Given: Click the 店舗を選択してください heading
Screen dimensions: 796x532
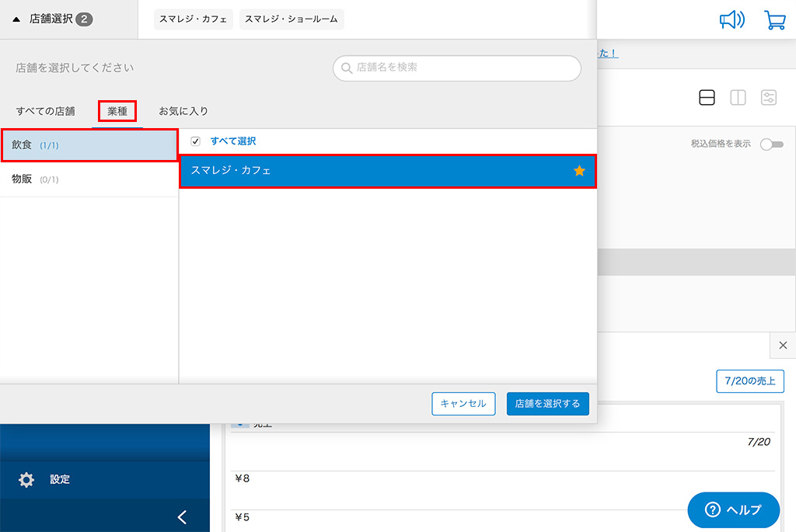Looking at the screenshot, I should [x=75, y=68].
